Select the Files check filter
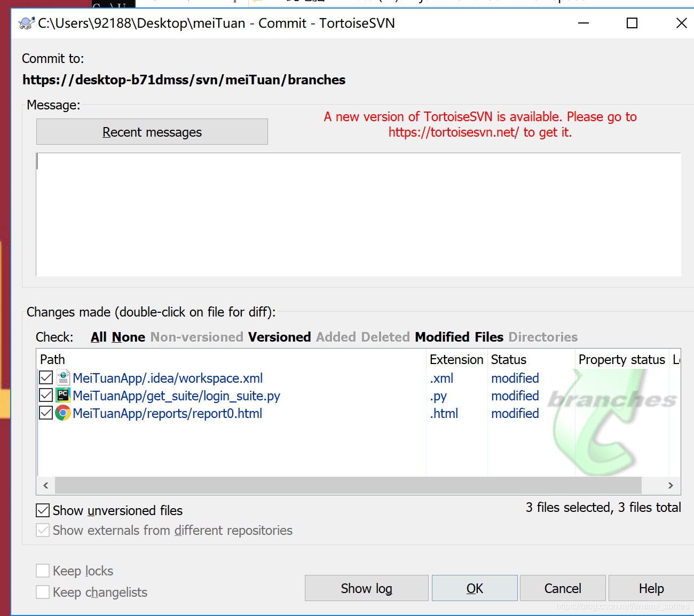Viewport: 694px width, 616px height. click(x=489, y=337)
